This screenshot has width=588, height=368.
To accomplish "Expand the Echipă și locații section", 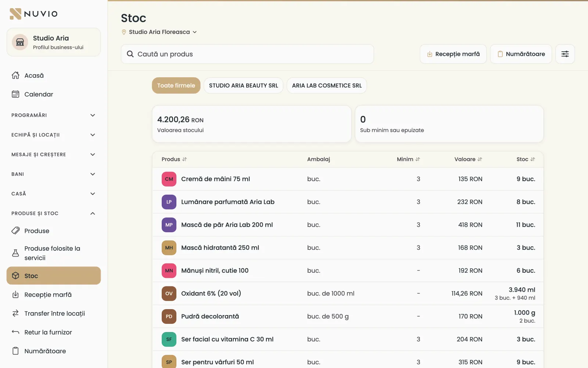I will (54, 135).
